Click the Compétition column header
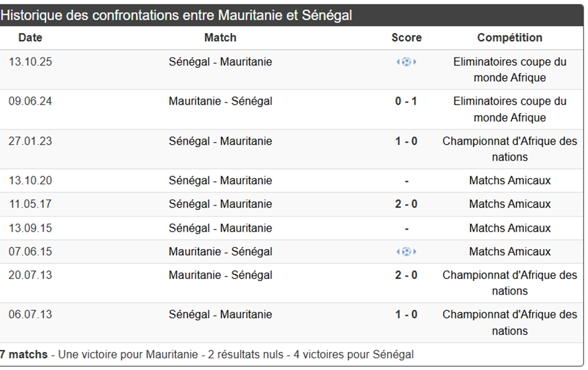The width and height of the screenshot is (588, 370). (x=510, y=37)
